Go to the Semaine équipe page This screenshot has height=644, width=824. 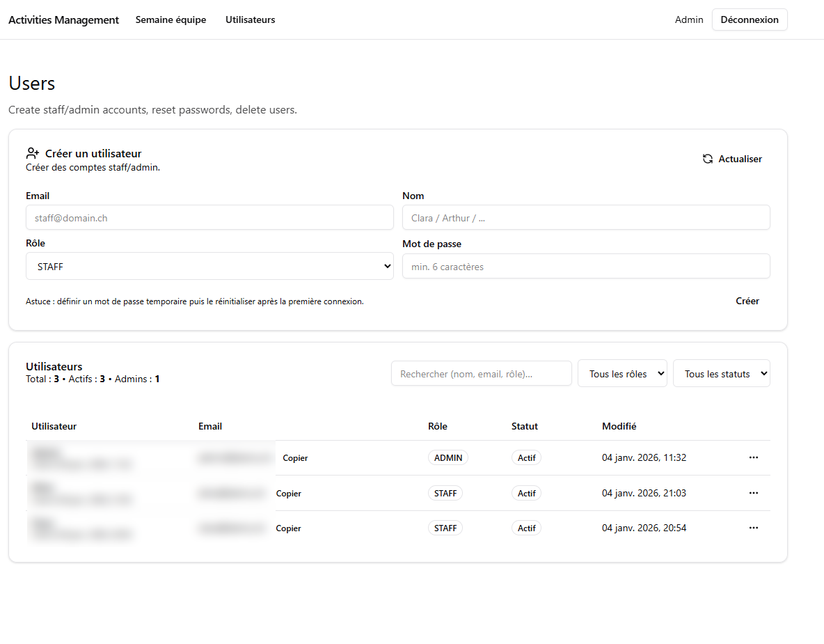[x=171, y=19]
